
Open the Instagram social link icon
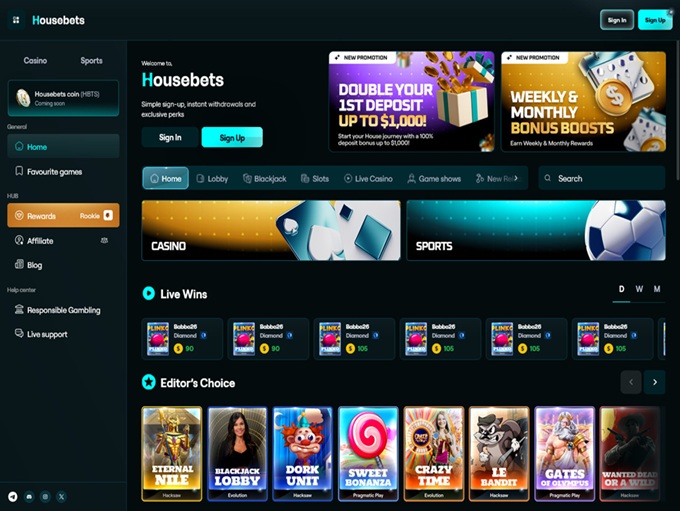45,496
